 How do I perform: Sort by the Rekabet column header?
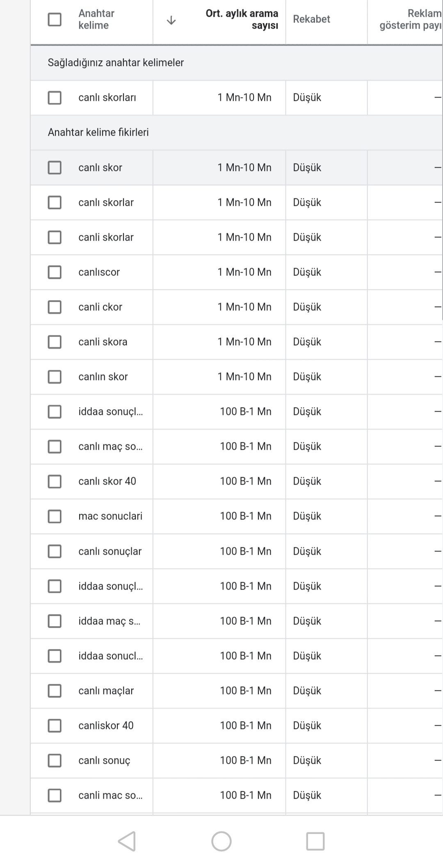[x=311, y=19]
